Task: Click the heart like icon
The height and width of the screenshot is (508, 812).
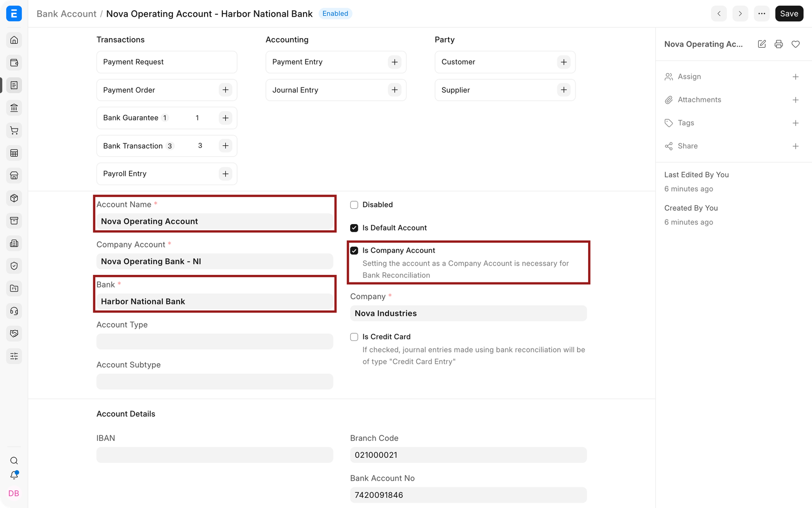Action: [796, 44]
